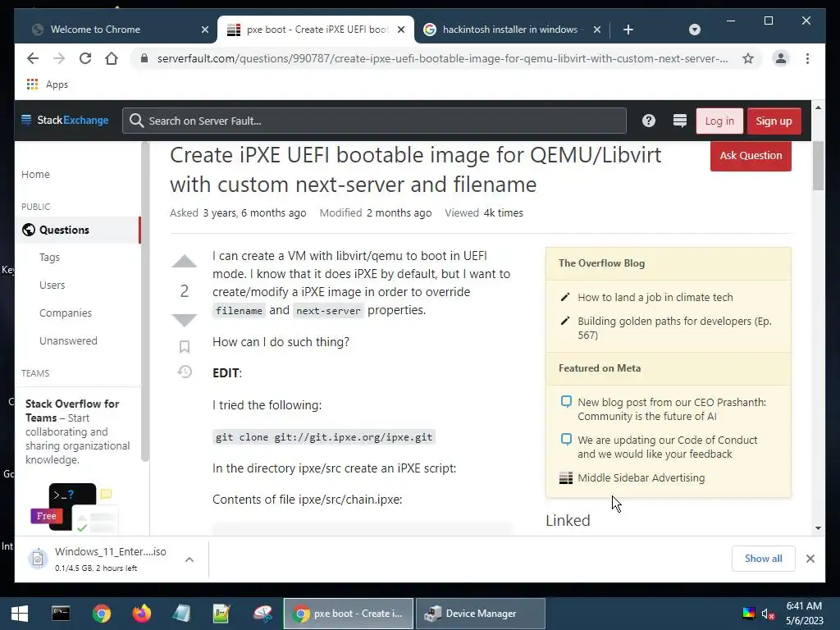Click Show all downloads

pyautogui.click(x=764, y=559)
